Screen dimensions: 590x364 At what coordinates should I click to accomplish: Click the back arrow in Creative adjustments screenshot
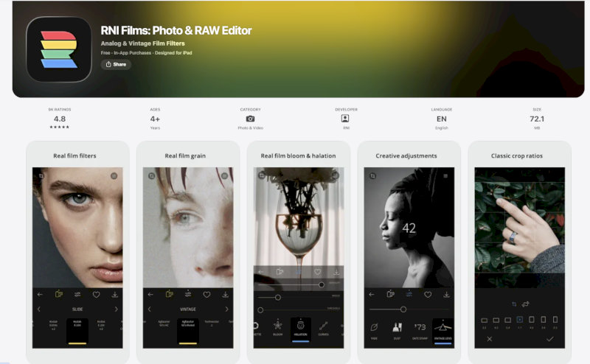click(x=372, y=295)
